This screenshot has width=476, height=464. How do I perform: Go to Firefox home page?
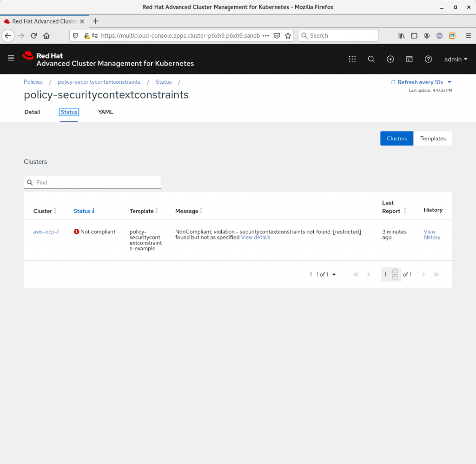point(46,36)
